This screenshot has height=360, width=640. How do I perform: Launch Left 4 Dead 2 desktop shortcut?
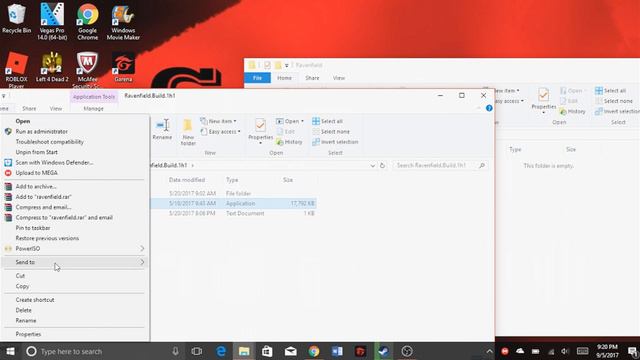52,67
